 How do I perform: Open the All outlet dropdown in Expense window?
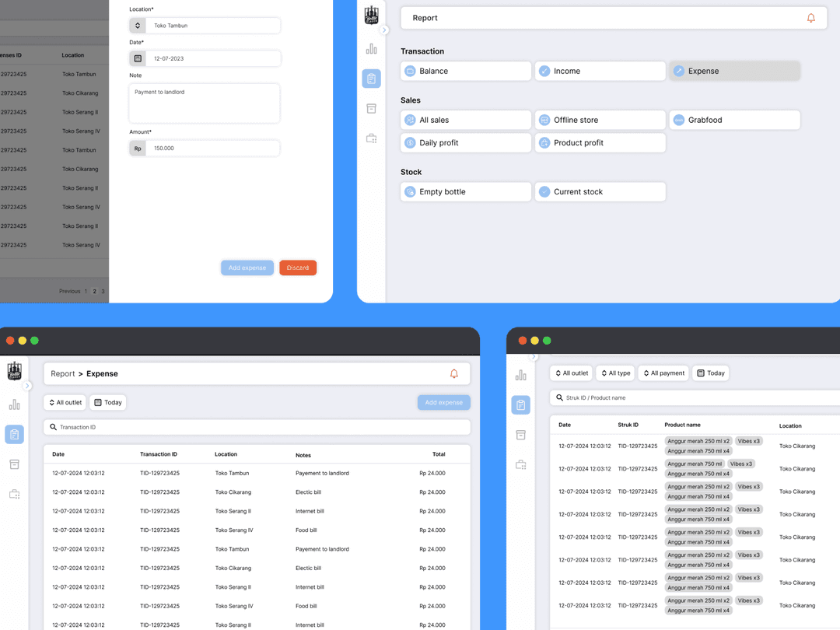[65, 402]
